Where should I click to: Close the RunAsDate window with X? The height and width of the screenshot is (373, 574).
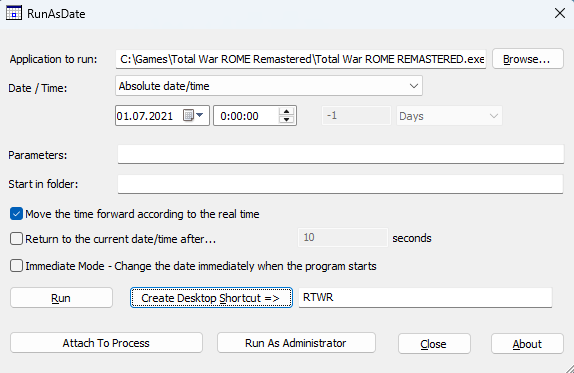pyautogui.click(x=560, y=14)
